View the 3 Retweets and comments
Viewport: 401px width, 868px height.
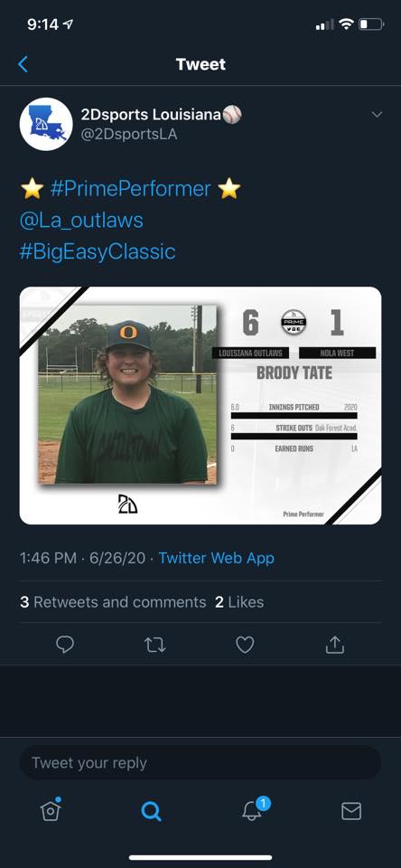pos(113,602)
